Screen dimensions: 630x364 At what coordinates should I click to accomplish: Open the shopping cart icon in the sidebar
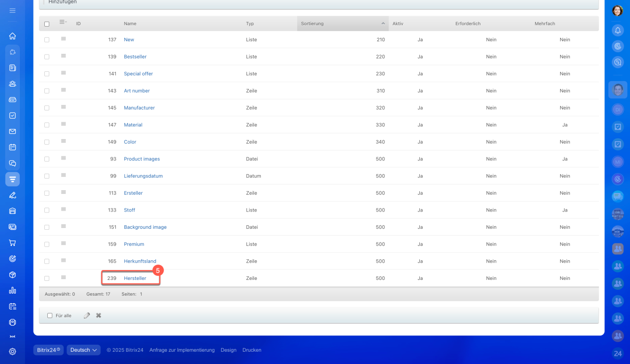(12, 243)
